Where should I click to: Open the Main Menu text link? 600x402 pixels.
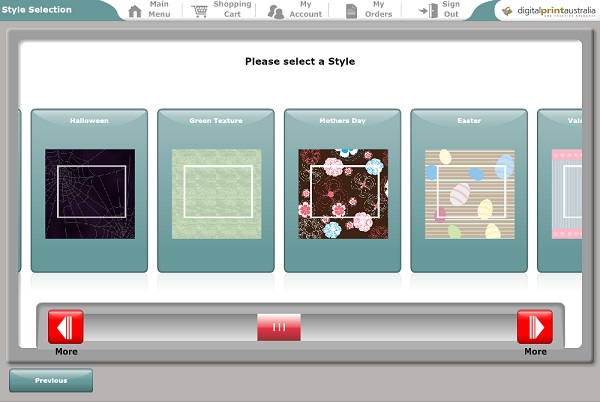pos(159,9)
